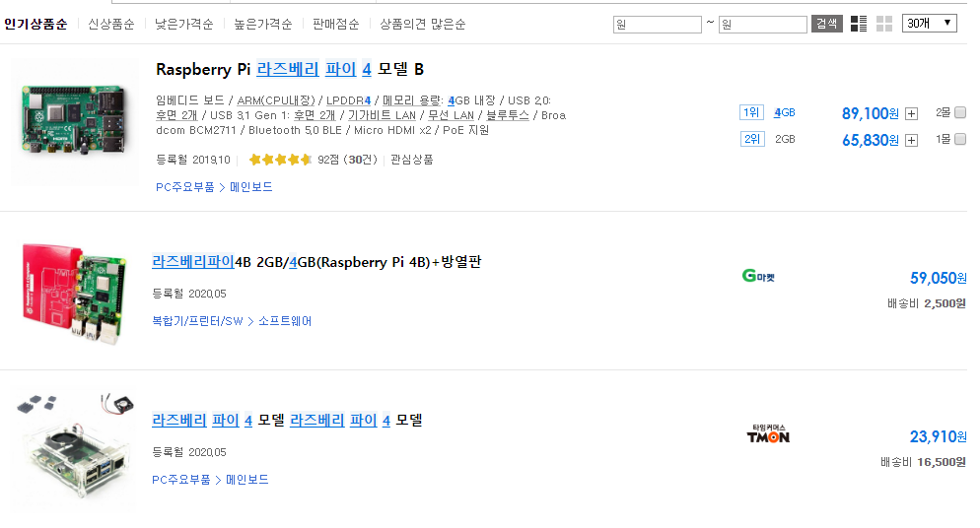Click the 2위 rank badge
Viewport: 980px width, 528px height.
[x=752, y=139]
